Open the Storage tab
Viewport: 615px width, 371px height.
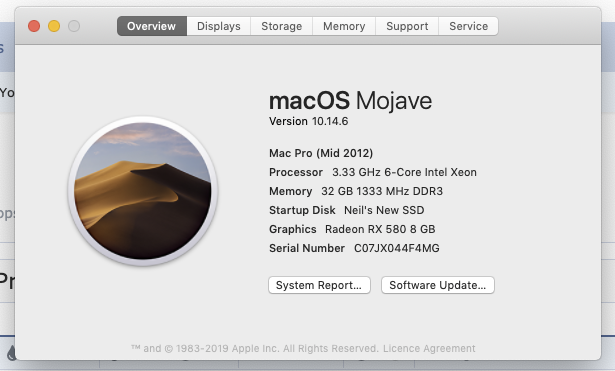[282, 26]
